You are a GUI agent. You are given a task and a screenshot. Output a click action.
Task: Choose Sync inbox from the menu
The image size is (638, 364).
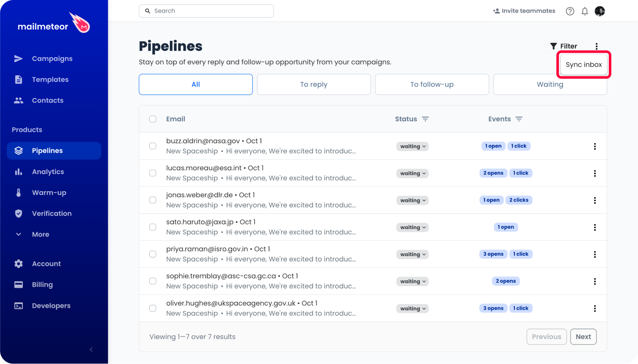pos(584,65)
